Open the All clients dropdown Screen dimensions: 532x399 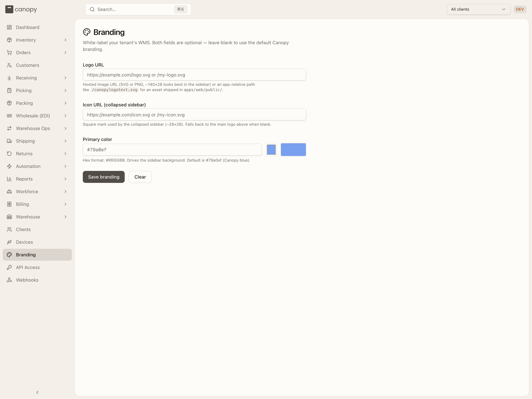478,9
